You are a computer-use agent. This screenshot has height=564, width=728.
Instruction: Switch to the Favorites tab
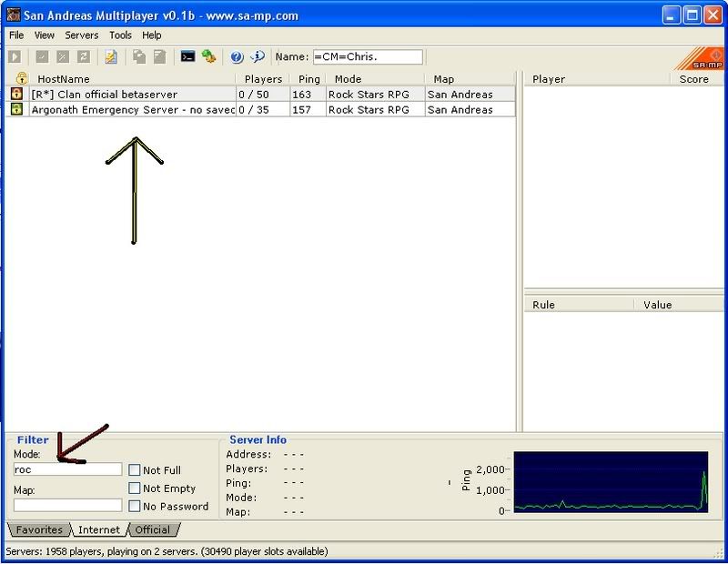[x=39, y=529]
